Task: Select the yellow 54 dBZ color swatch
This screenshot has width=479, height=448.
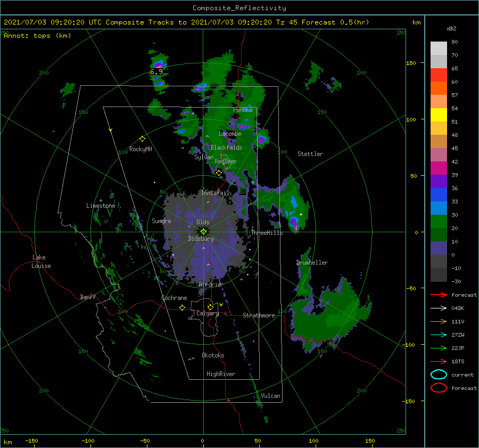Action: 439,115
